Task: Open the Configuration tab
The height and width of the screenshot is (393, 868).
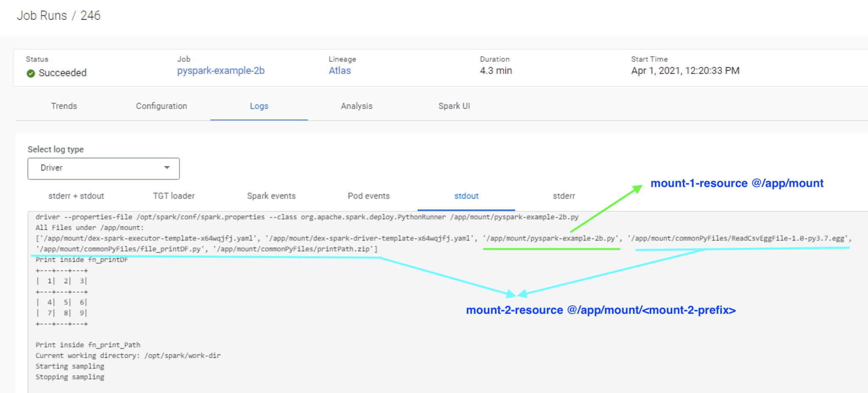Action: click(161, 106)
